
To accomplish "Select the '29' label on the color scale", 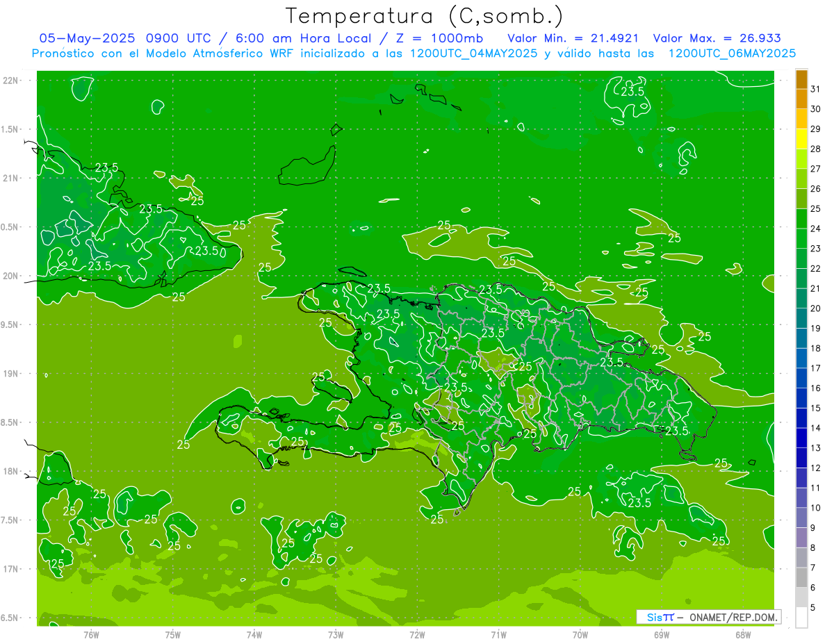I will pos(816,129).
